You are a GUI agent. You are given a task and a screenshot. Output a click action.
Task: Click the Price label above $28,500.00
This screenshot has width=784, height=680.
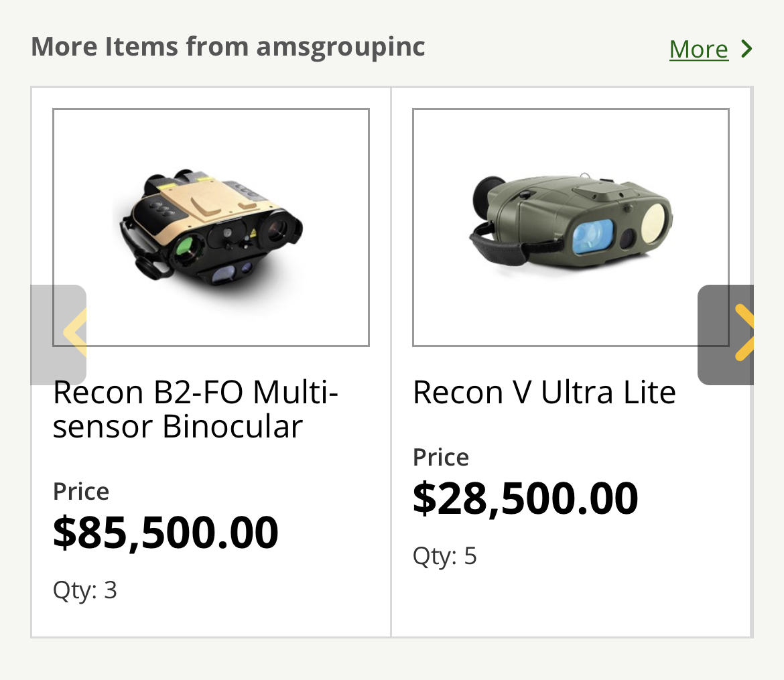(x=441, y=457)
